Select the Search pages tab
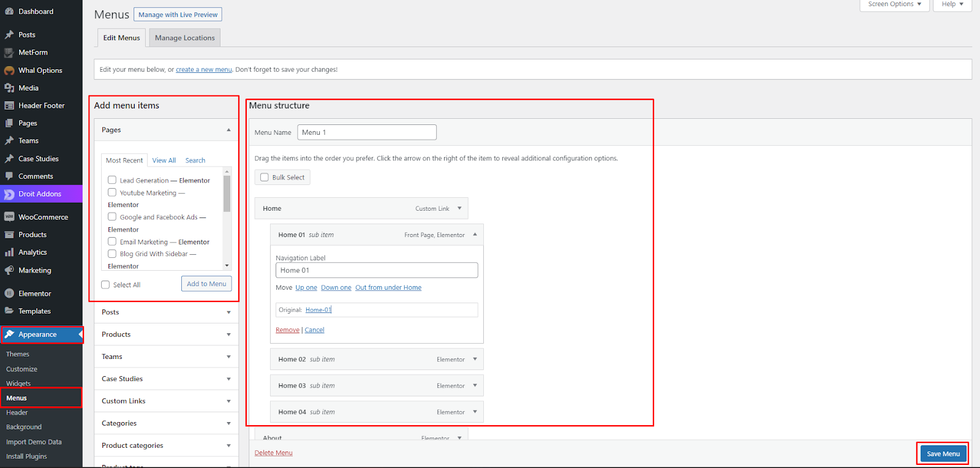Screen dimensions: 980x468 tap(195, 160)
